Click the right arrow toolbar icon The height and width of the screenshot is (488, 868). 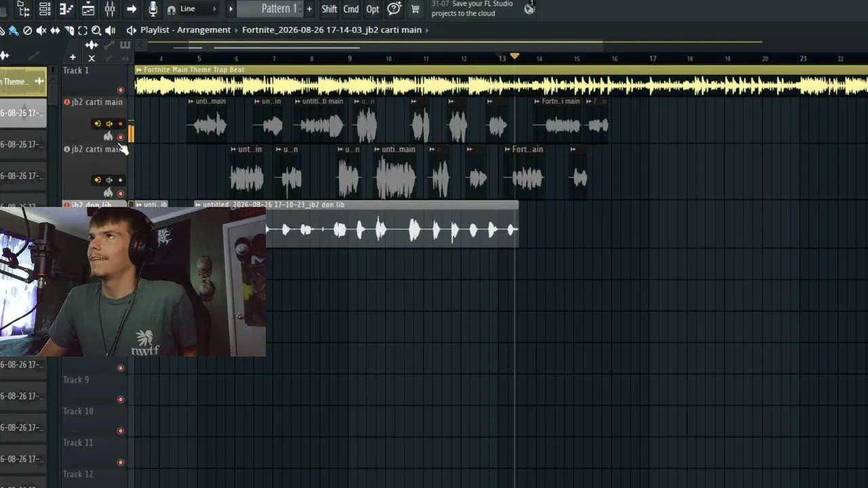tap(132, 9)
